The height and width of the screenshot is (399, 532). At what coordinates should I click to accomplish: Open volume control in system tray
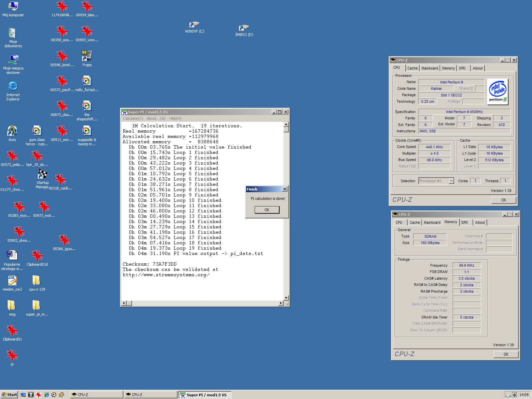514,395
